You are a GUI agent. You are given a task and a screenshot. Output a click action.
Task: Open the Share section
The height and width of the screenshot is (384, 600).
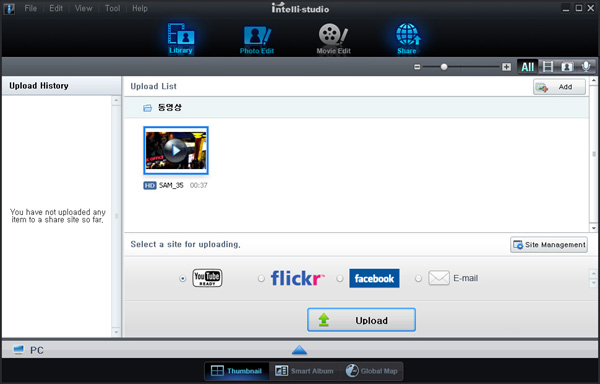[407, 39]
